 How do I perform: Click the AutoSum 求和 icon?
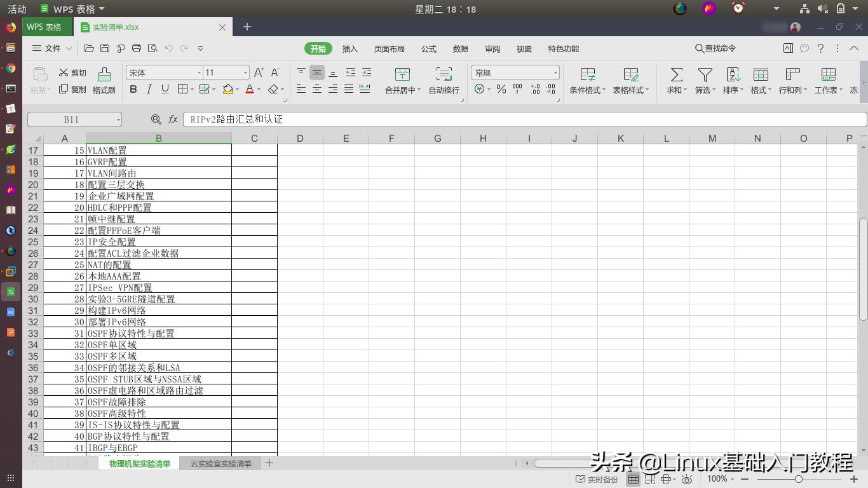coord(675,76)
